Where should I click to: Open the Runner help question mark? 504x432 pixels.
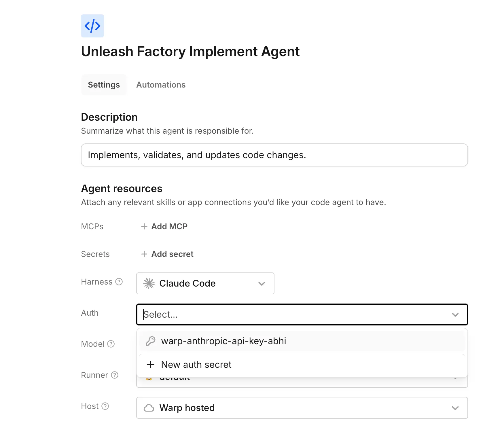115,375
